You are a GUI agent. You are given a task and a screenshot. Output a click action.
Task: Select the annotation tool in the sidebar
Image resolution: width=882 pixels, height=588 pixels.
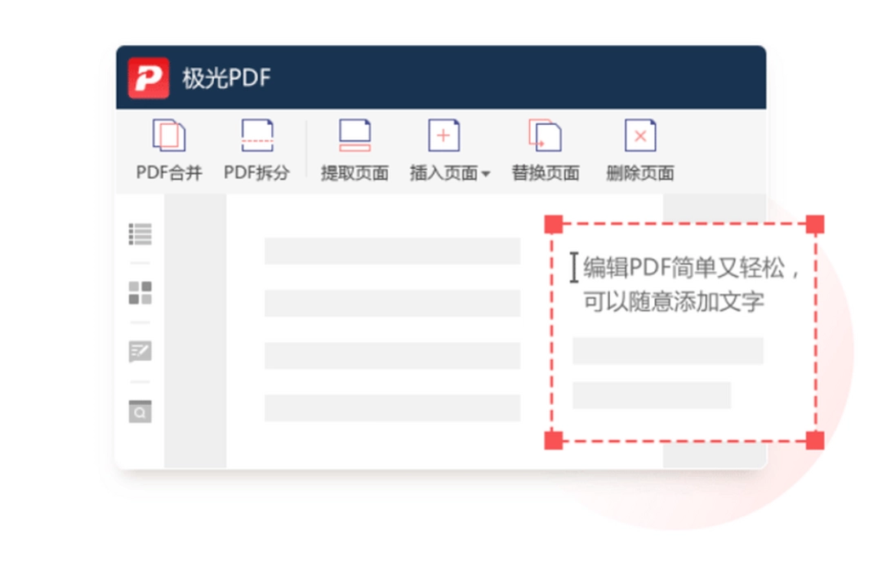[140, 352]
